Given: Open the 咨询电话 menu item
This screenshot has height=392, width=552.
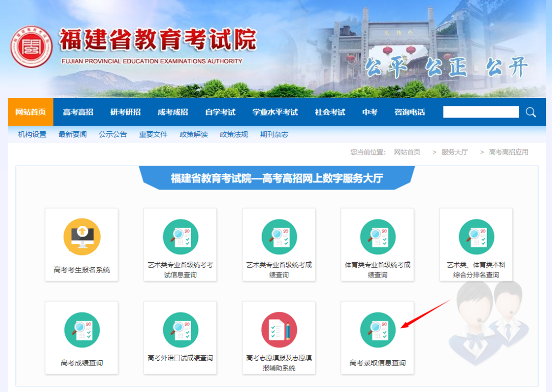Looking at the screenshot, I should (409, 112).
